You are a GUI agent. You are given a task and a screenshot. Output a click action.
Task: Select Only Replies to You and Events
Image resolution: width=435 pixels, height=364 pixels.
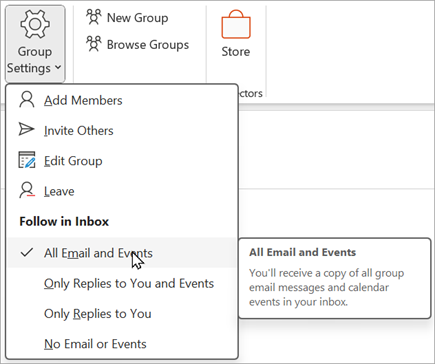click(122, 283)
